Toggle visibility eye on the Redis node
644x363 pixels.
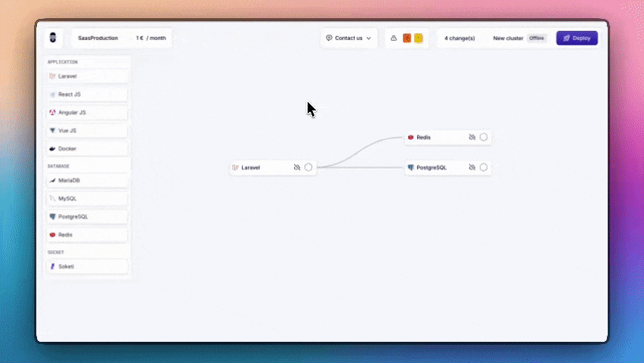click(x=472, y=138)
